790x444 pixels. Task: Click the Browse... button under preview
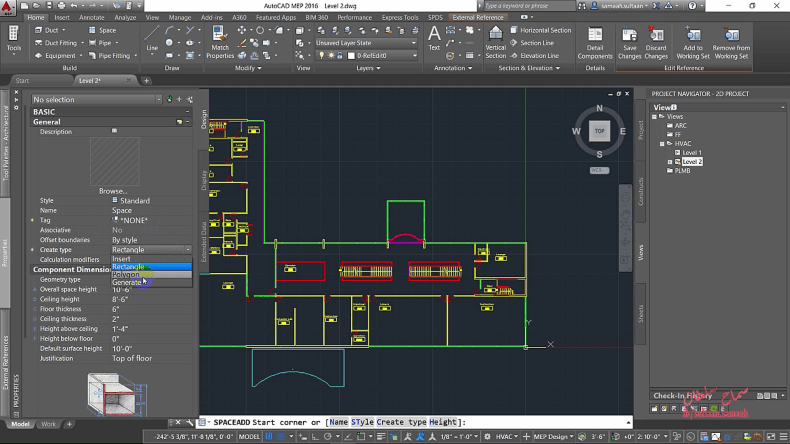pyautogui.click(x=113, y=191)
